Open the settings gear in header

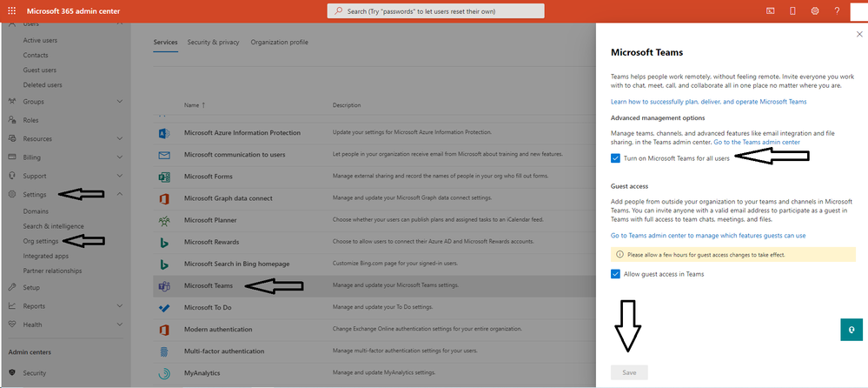click(x=815, y=11)
